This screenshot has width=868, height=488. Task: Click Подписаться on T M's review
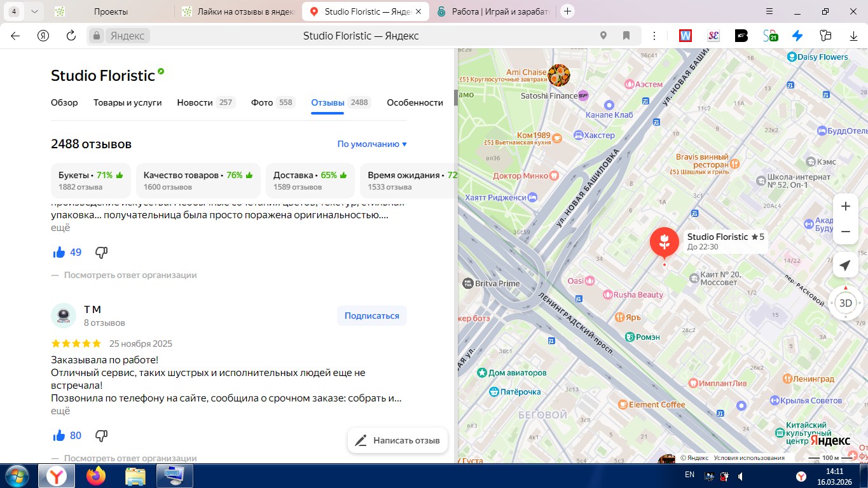pos(371,316)
